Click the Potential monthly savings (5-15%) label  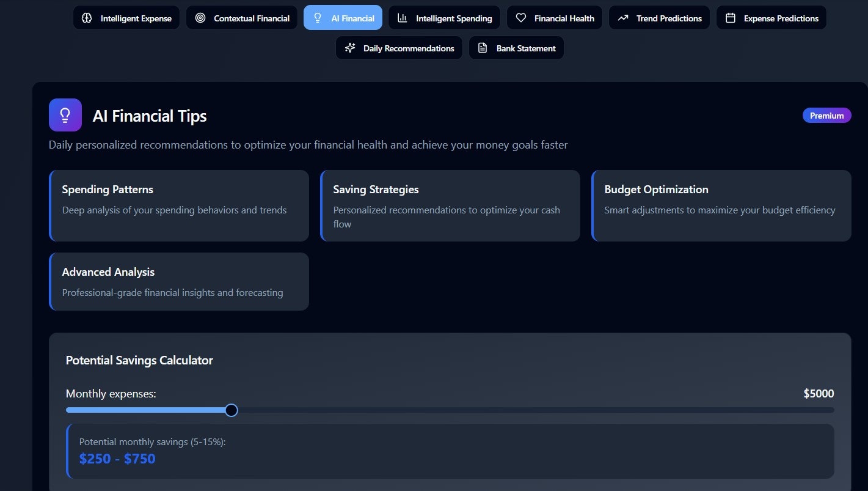click(153, 441)
